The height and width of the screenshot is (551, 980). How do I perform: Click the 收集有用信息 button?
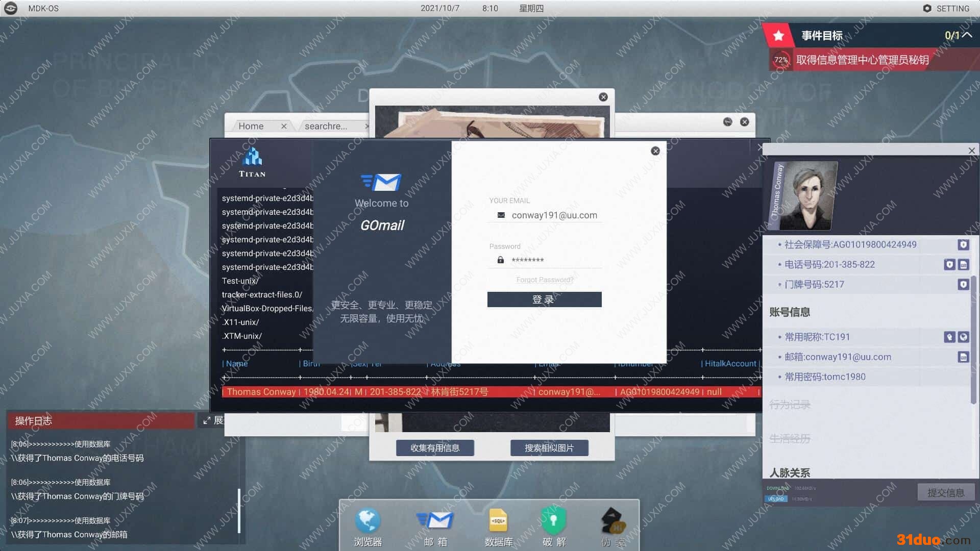[435, 448]
